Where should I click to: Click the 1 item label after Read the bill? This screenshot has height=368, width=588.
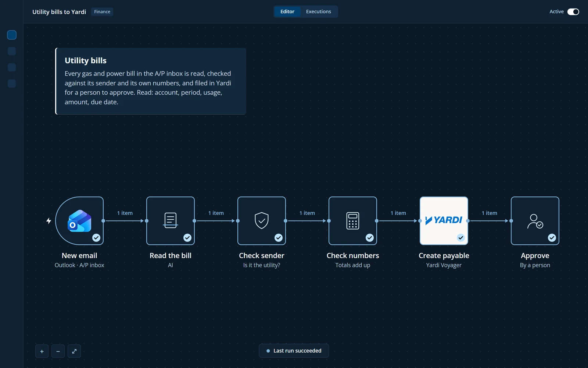216,213
